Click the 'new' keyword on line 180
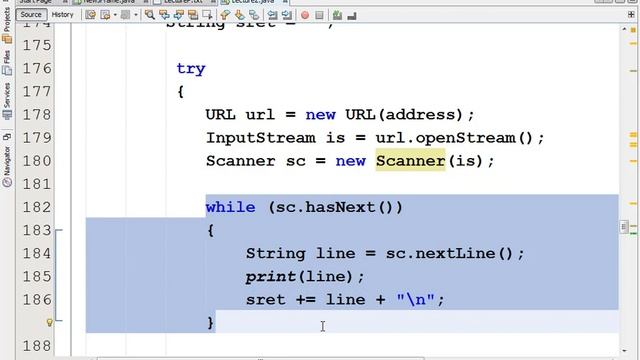 (x=350, y=161)
